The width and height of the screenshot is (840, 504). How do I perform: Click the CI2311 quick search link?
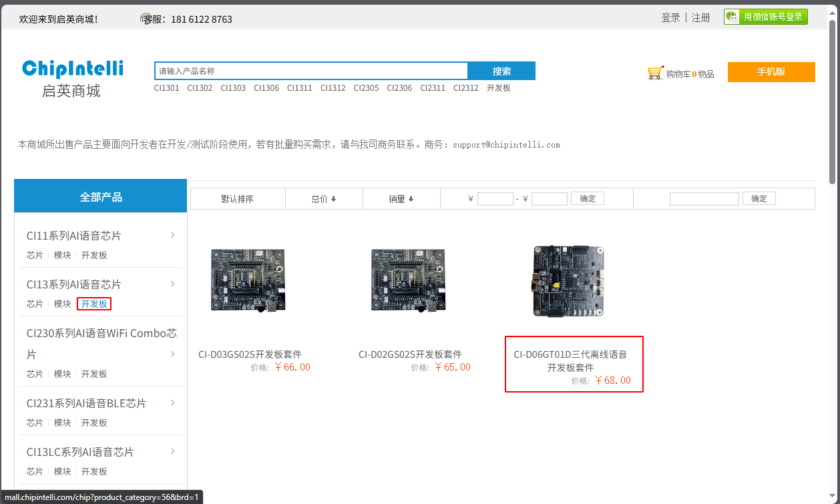[433, 88]
